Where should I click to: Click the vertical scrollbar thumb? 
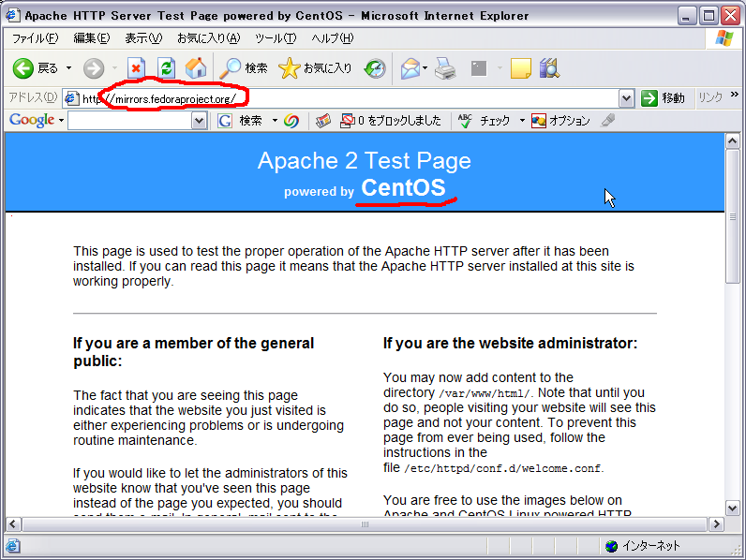732,216
